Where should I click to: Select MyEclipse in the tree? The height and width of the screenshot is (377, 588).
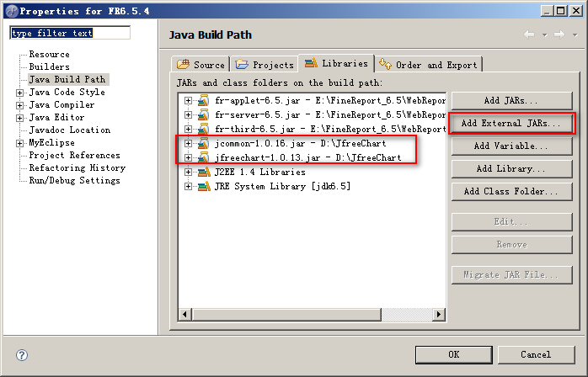(x=51, y=143)
